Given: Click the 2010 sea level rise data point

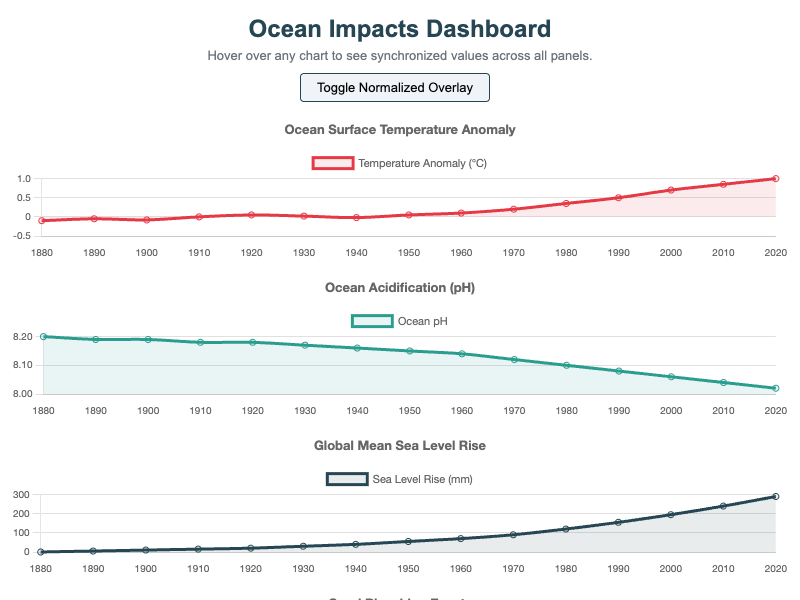Looking at the screenshot, I should pyautogui.click(x=723, y=506).
